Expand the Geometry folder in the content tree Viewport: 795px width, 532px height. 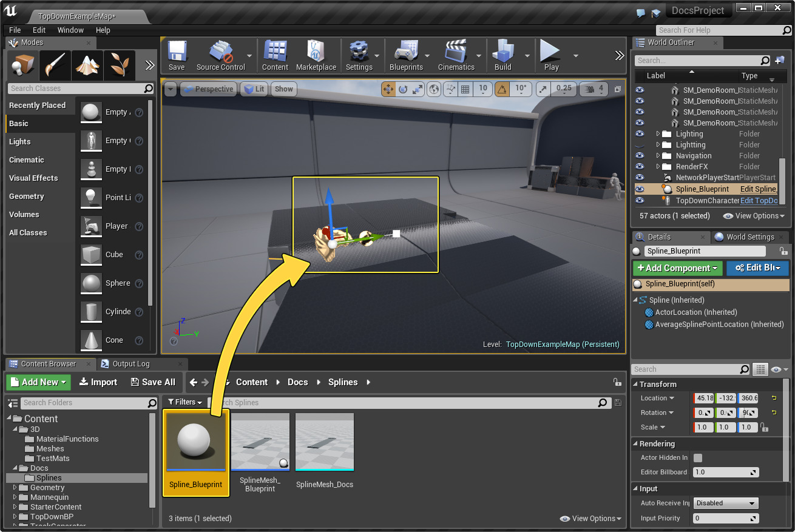click(x=15, y=488)
